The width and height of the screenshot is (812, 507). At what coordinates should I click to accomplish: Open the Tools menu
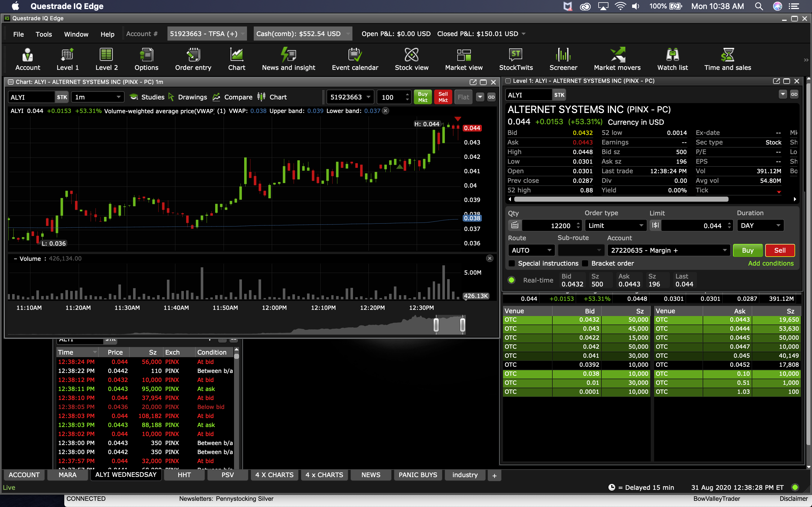coord(44,34)
